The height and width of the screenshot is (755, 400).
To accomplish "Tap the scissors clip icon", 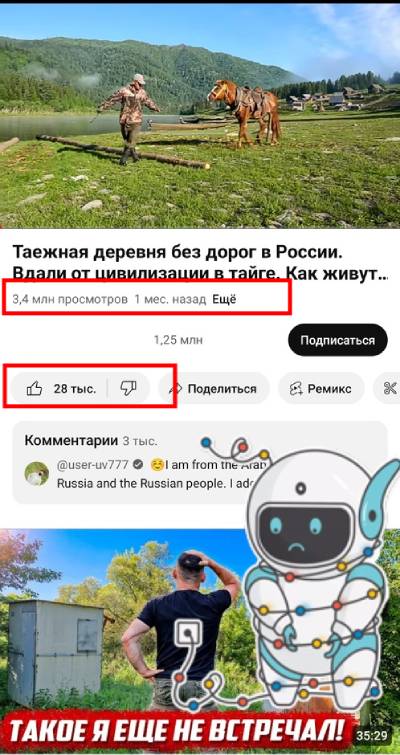I will (390, 388).
